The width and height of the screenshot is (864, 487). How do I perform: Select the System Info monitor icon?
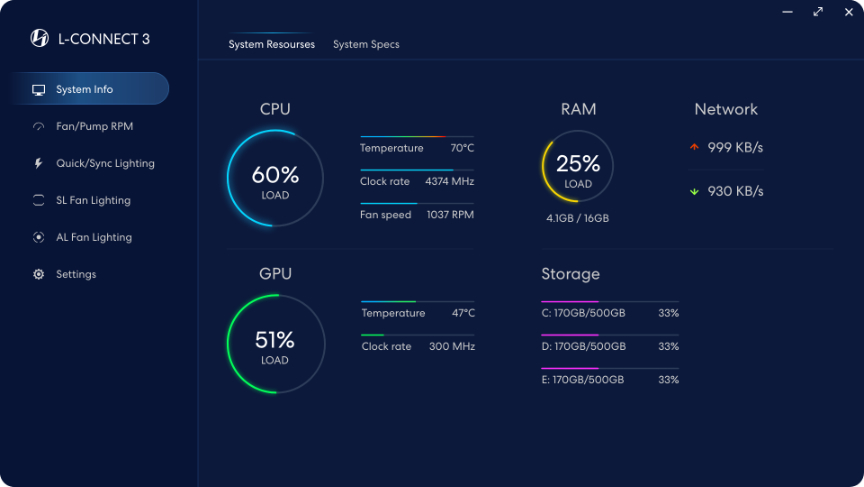coord(39,90)
